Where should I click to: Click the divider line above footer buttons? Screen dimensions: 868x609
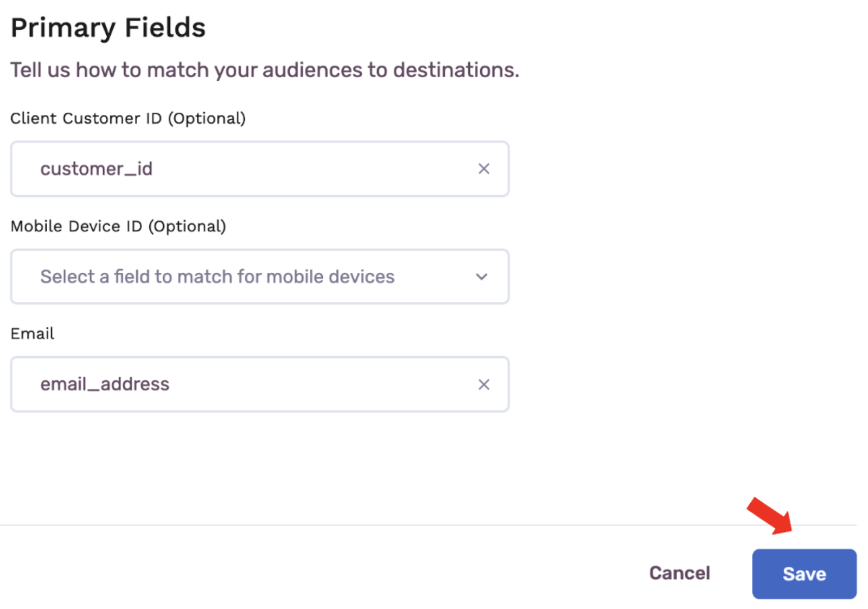pyautogui.click(x=428, y=524)
